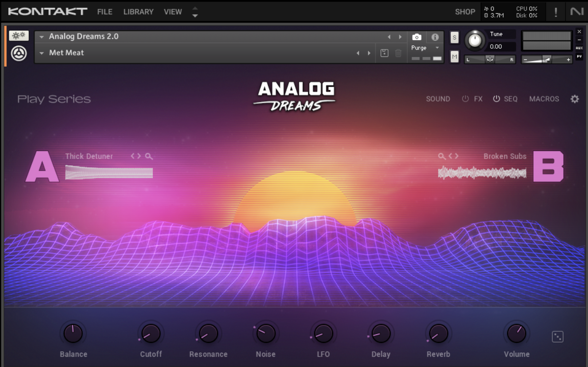Click the Analog Dreams instrument logo icon
The image size is (588, 367).
(x=19, y=53)
